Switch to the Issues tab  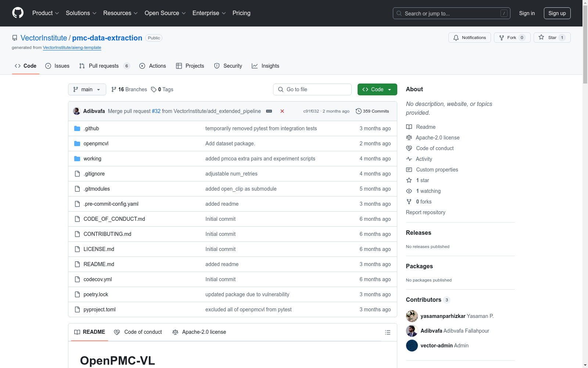(x=57, y=66)
